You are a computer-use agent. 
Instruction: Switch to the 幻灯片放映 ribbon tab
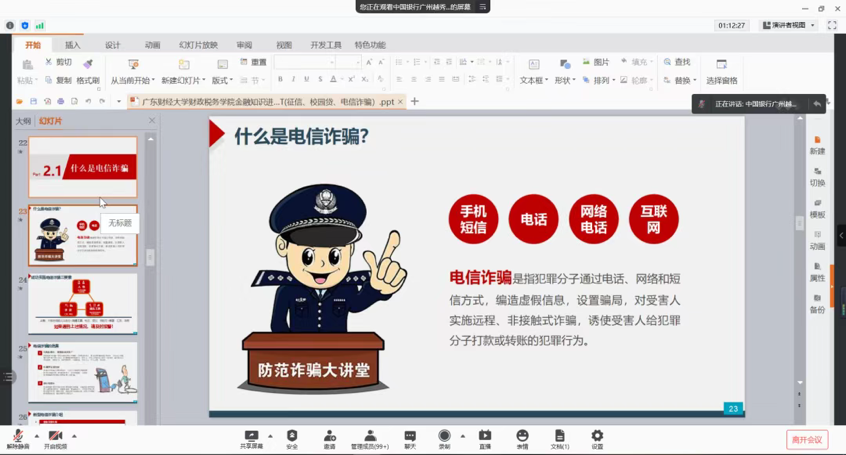point(198,45)
